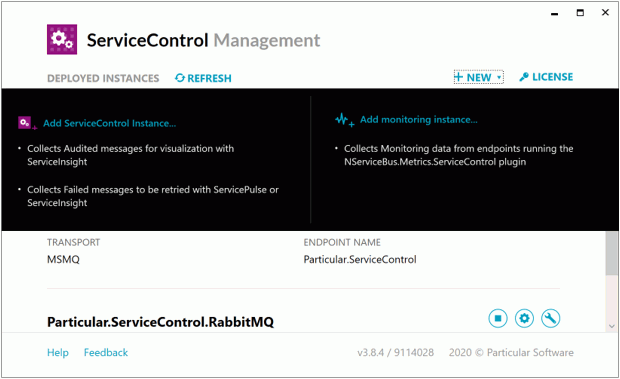Viewport: 620px width, 379px height.
Task: Maximize the ServiceControl Management window
Action: pyautogui.click(x=580, y=13)
